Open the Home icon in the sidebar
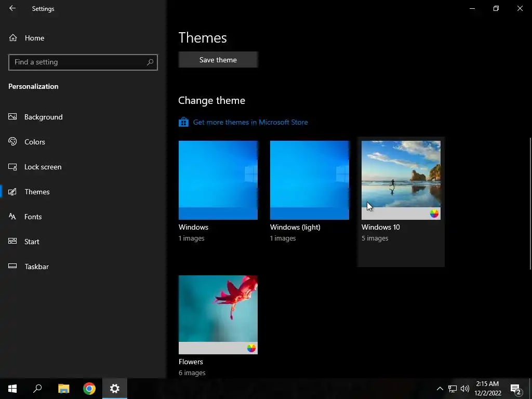Image resolution: width=532 pixels, height=399 pixels. coord(13,37)
